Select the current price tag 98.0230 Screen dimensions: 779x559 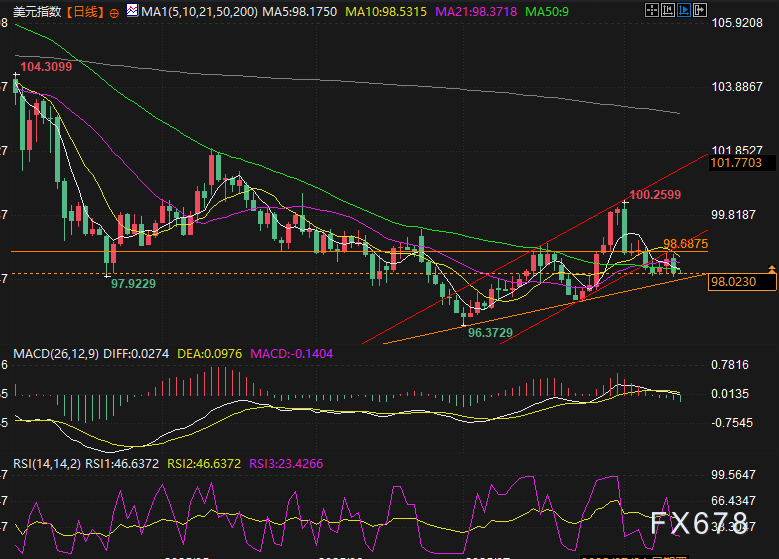(x=736, y=283)
